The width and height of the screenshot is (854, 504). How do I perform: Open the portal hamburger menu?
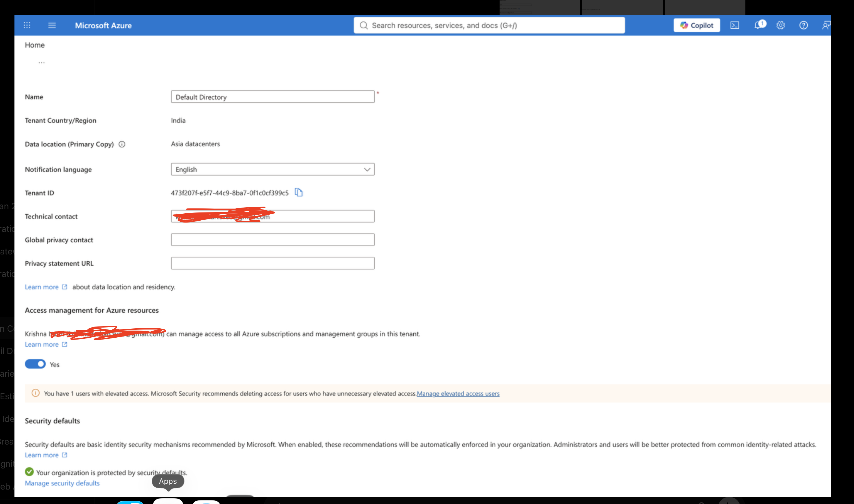tap(52, 25)
